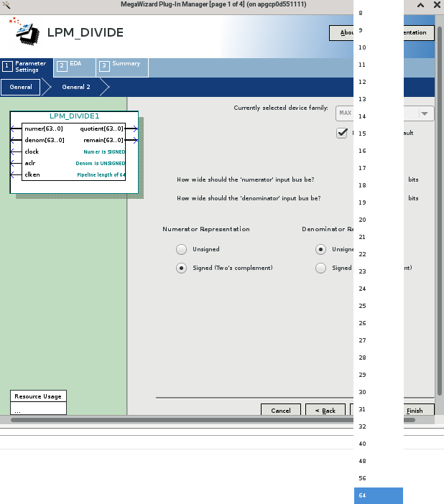Pick 13 in the bit width list
The image size is (444, 504).
[x=379, y=99]
